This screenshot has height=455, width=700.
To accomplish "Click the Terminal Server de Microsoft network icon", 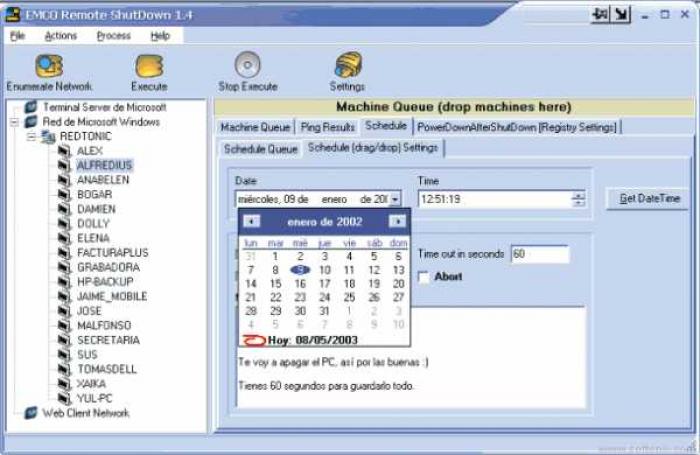I will 31,107.
